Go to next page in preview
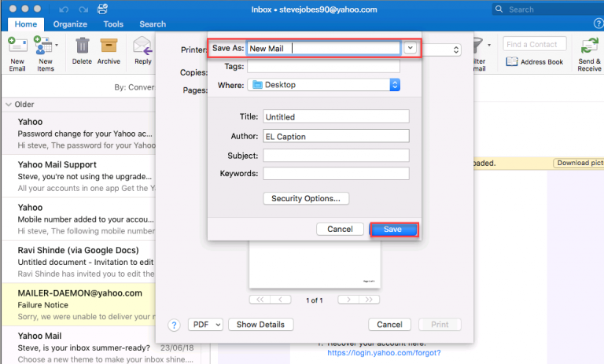604x364 pixels. pyautogui.click(x=348, y=300)
